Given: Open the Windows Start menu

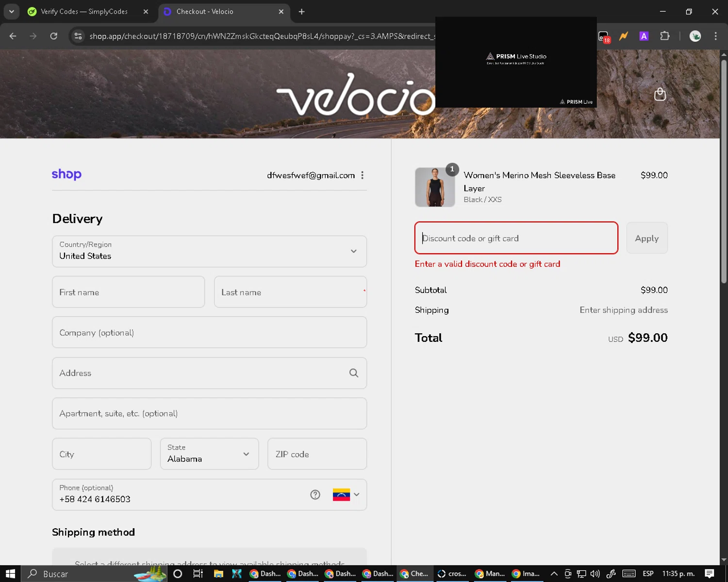Looking at the screenshot, I should point(10,574).
